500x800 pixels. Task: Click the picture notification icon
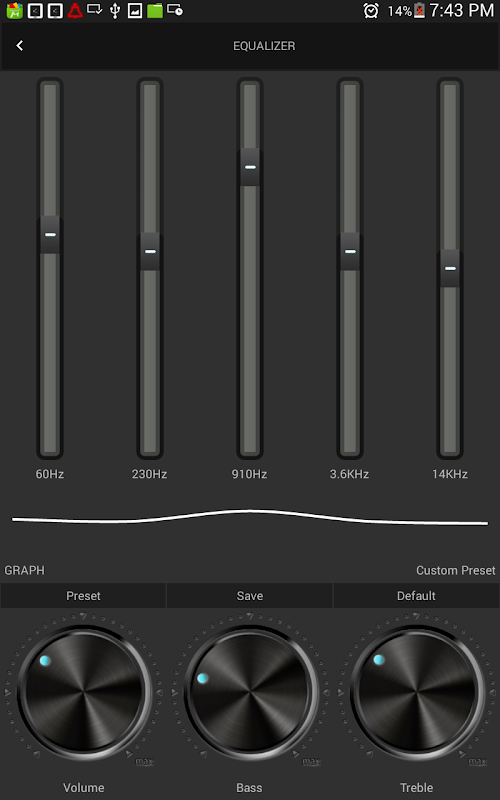click(135, 10)
